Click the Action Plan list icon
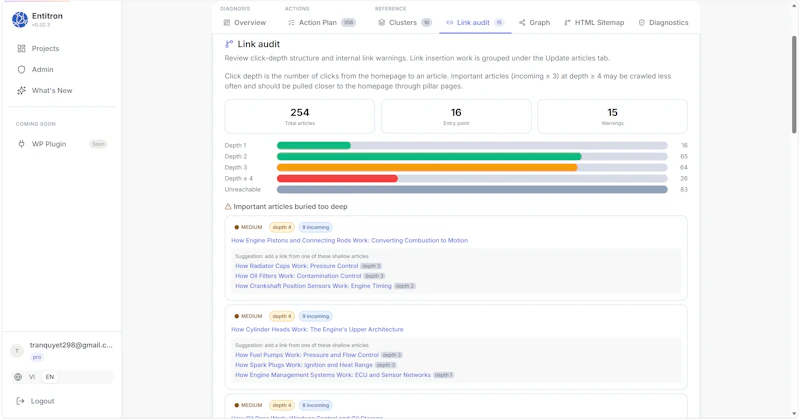Viewport: 800px width, 420px height. tap(291, 22)
